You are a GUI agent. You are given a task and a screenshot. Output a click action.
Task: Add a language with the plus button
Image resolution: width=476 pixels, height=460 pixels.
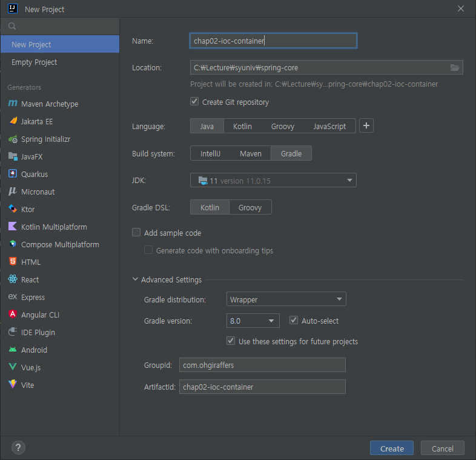[366, 125]
